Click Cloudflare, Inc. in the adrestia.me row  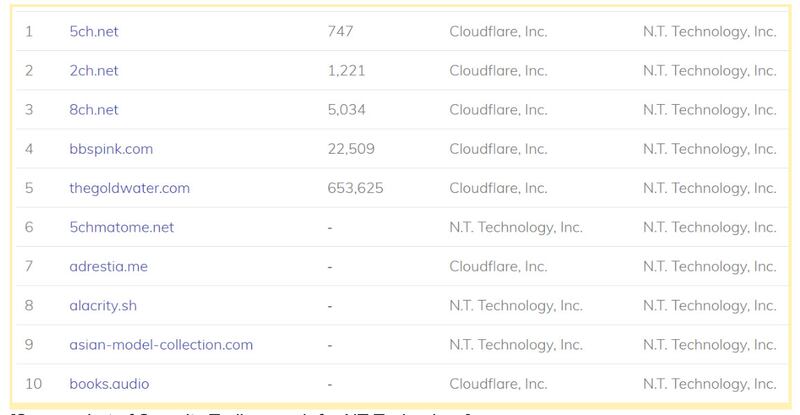[x=498, y=266]
